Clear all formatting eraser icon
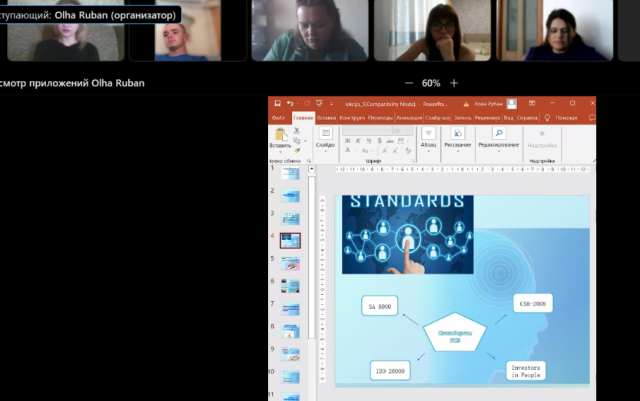This screenshot has width=640, height=401. click(x=408, y=151)
